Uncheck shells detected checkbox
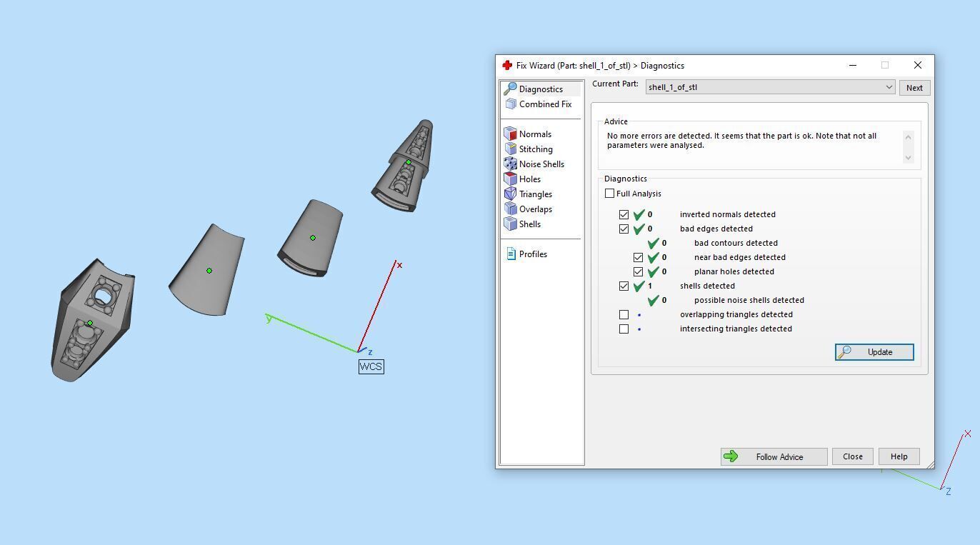The width and height of the screenshot is (980, 545). pos(624,286)
